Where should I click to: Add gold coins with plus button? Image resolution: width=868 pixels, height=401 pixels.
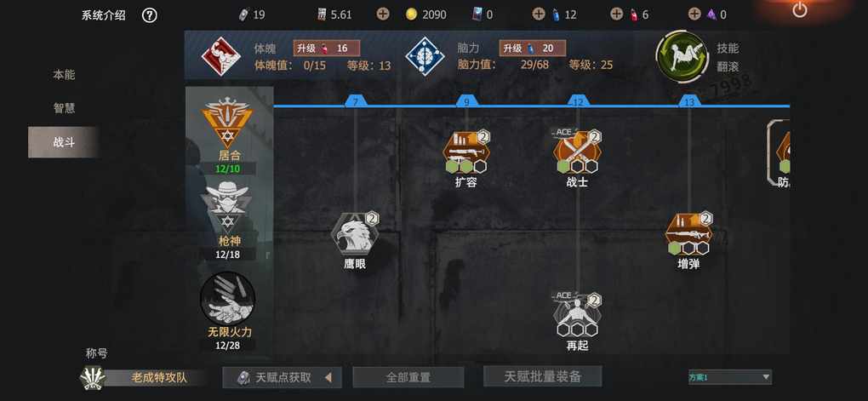click(383, 14)
